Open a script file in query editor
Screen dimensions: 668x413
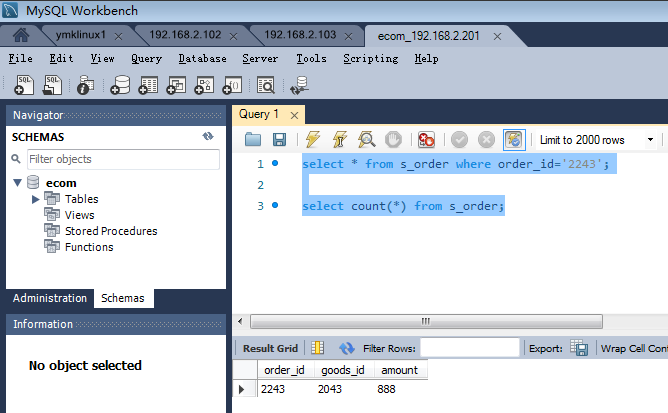pyautogui.click(x=253, y=139)
